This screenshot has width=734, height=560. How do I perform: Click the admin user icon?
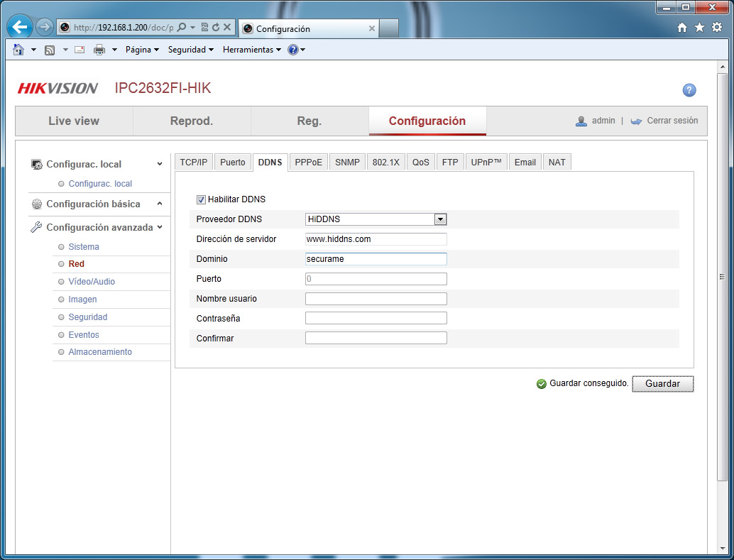coord(581,121)
